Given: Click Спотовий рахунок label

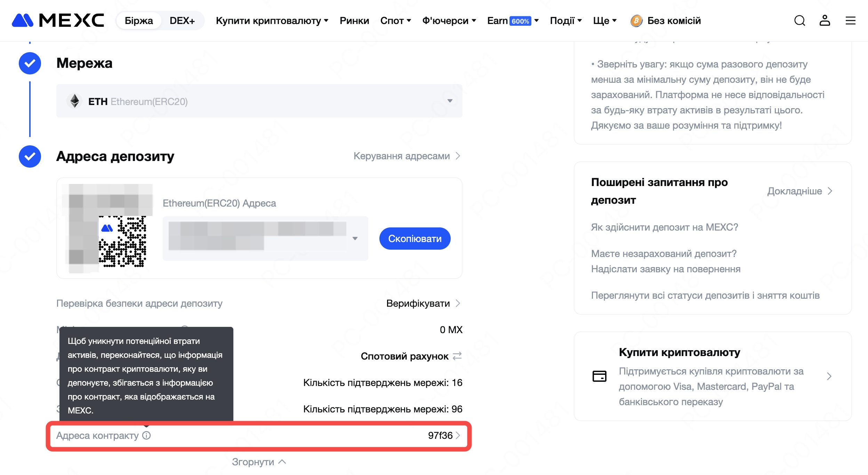Looking at the screenshot, I should click(404, 356).
